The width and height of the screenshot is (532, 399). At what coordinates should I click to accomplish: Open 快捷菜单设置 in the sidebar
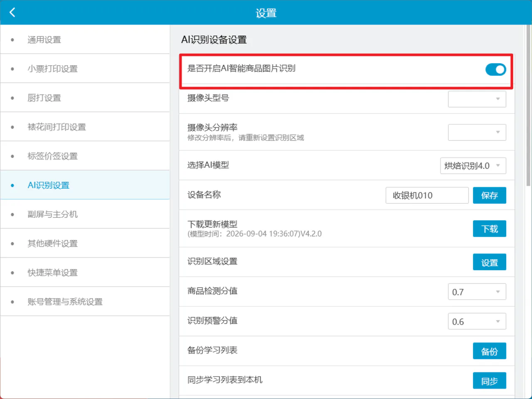point(85,272)
